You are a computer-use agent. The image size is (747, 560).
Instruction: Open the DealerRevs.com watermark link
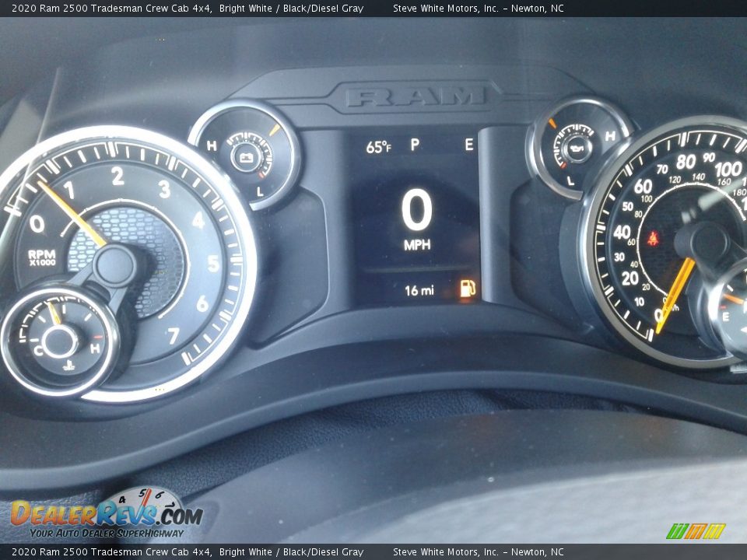click(x=107, y=515)
